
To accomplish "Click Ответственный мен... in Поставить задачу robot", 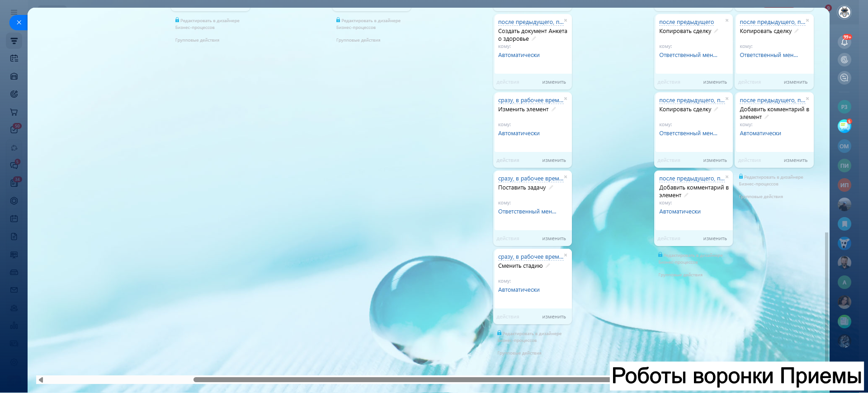I will pyautogui.click(x=527, y=212).
